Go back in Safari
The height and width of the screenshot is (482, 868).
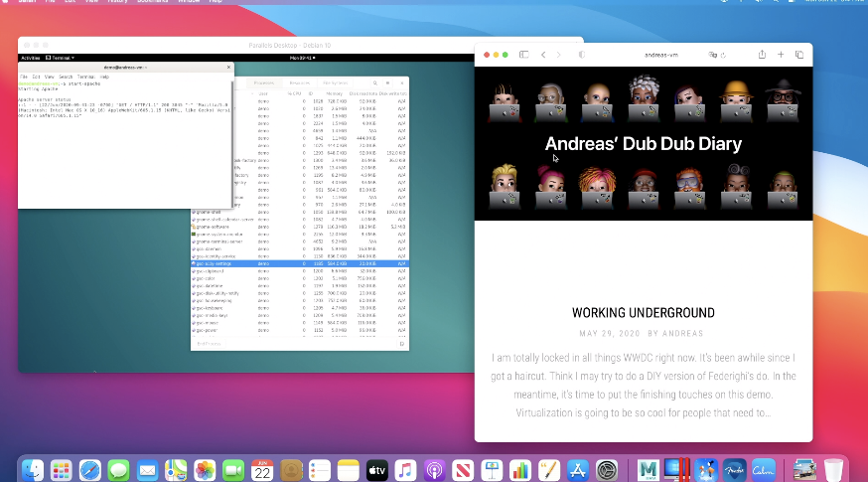[543, 55]
